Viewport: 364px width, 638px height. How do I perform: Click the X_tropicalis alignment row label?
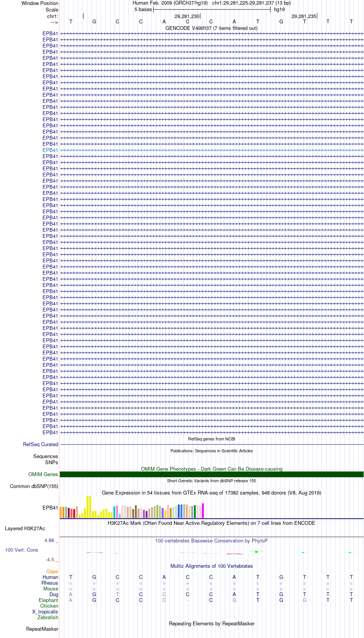(x=45, y=612)
